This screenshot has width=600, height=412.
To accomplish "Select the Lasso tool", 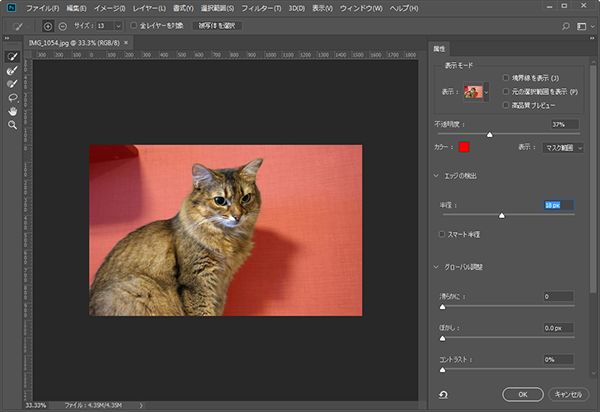I will 12,98.
